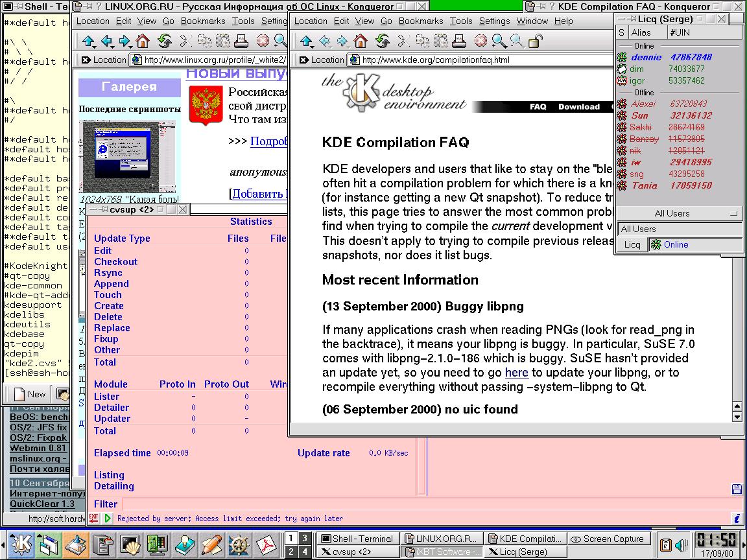The height and width of the screenshot is (560, 747).
Task: Open the Klipper clipboard tray icon
Action: [x=665, y=545]
